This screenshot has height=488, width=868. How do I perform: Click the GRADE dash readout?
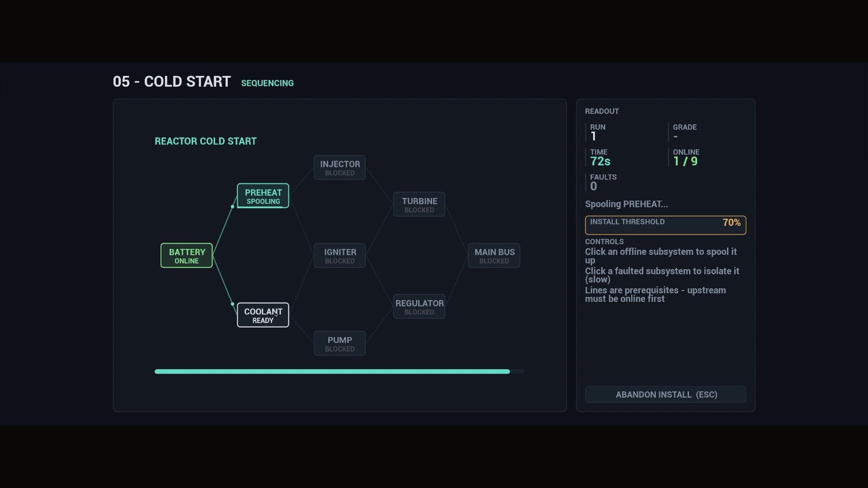(x=684, y=132)
